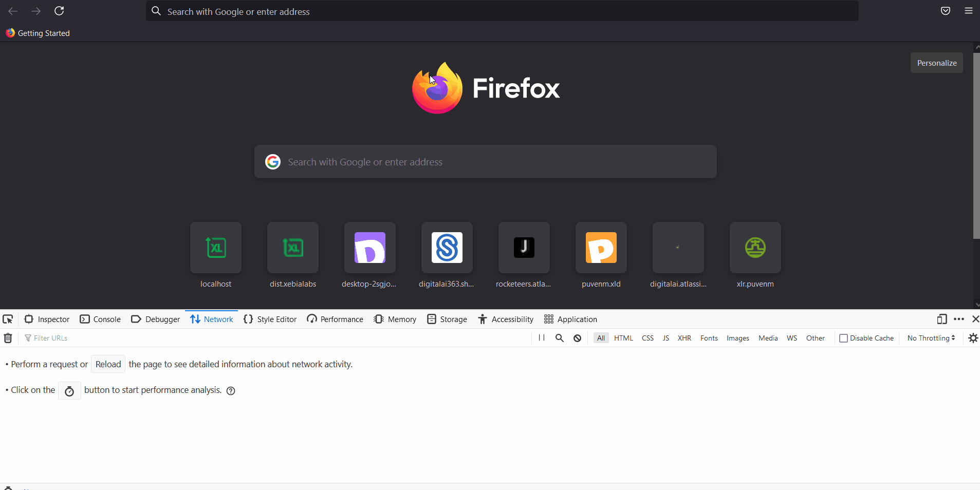
Task: Filter requests by HTML
Action: click(x=623, y=338)
